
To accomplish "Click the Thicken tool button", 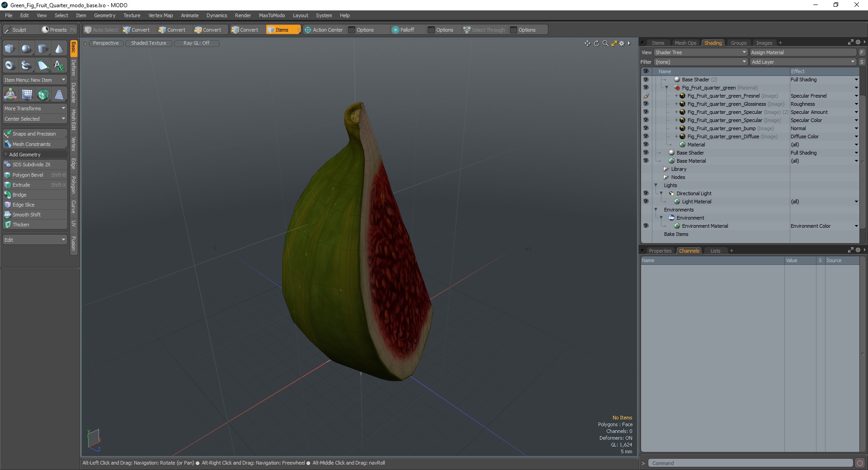I will click(35, 225).
